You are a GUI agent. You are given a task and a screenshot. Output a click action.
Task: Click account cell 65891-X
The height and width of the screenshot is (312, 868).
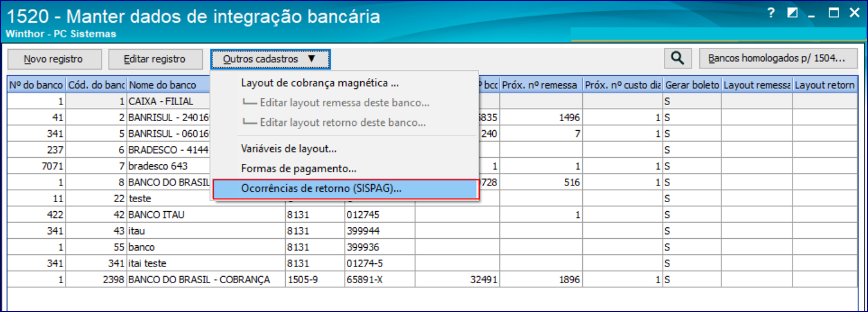[x=379, y=280]
